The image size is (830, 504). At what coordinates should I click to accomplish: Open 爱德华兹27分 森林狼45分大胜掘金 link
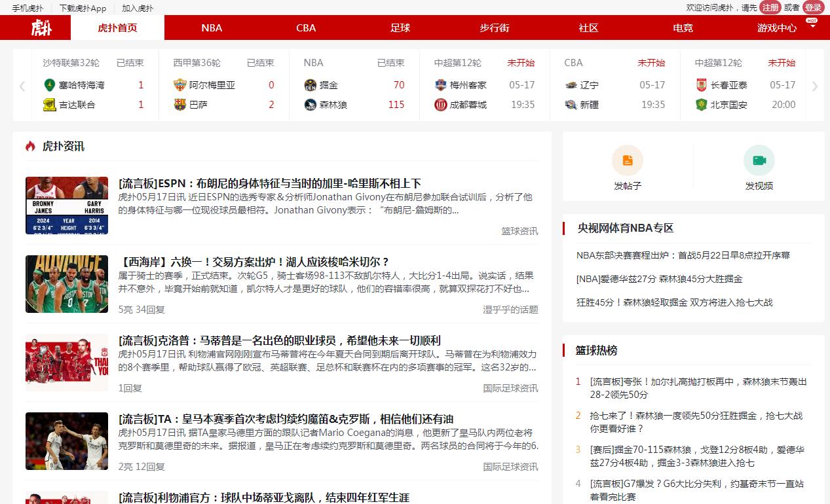(660, 279)
